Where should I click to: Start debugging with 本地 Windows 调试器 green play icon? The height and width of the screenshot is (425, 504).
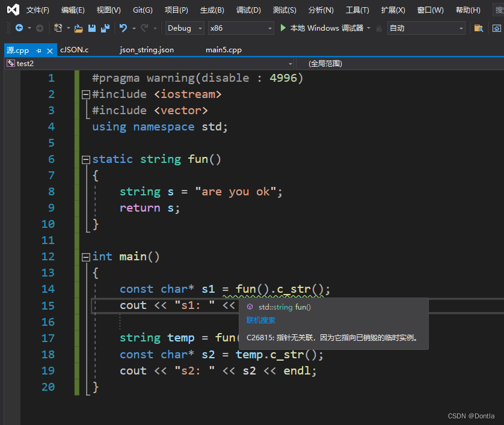point(281,28)
